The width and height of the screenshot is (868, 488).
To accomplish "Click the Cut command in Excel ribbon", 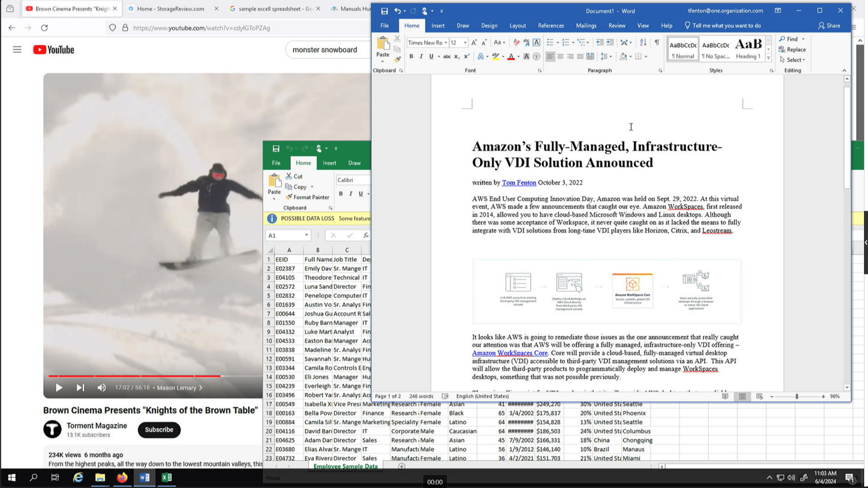I will pos(294,176).
